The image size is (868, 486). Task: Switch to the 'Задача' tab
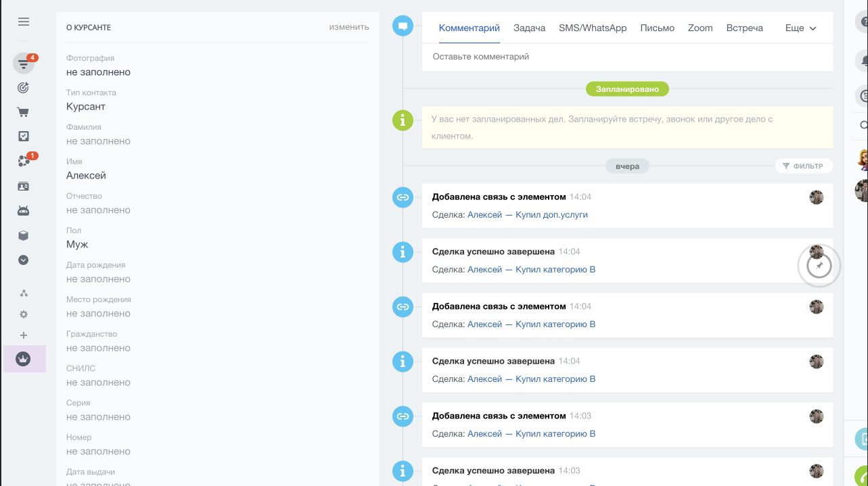click(x=529, y=28)
